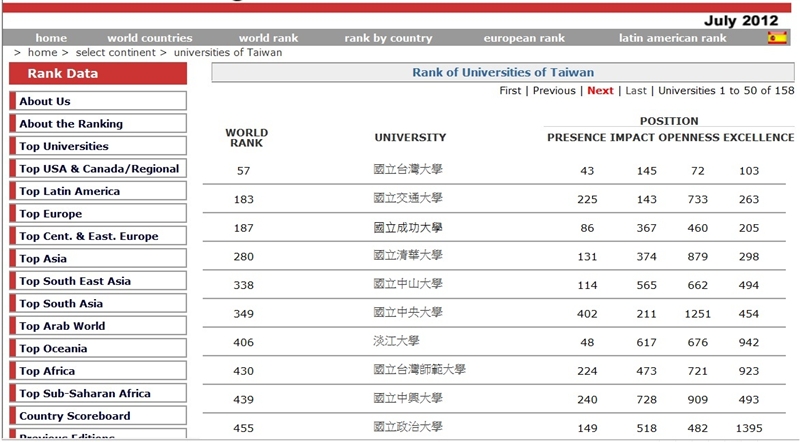Go to rank by country page
The height and width of the screenshot is (442, 800).
point(388,38)
